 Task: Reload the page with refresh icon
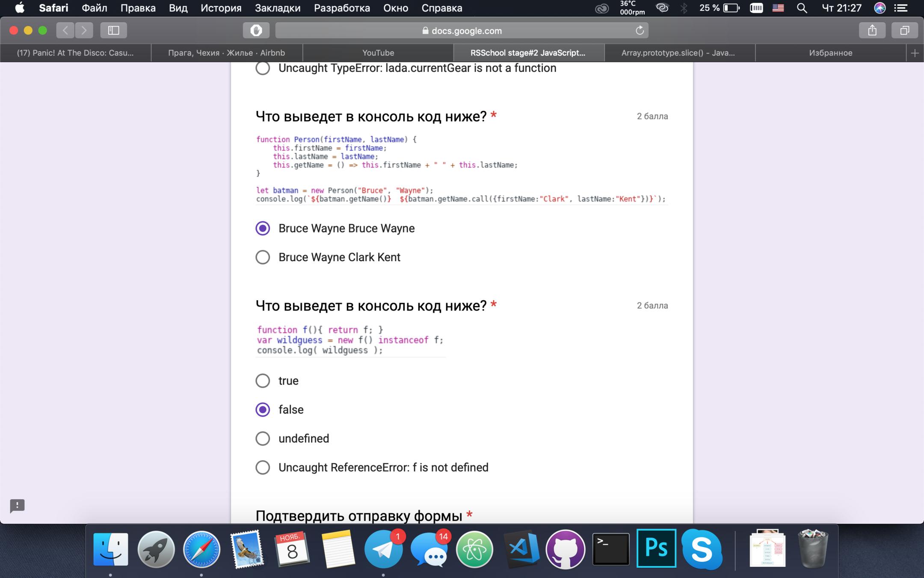[x=640, y=30]
